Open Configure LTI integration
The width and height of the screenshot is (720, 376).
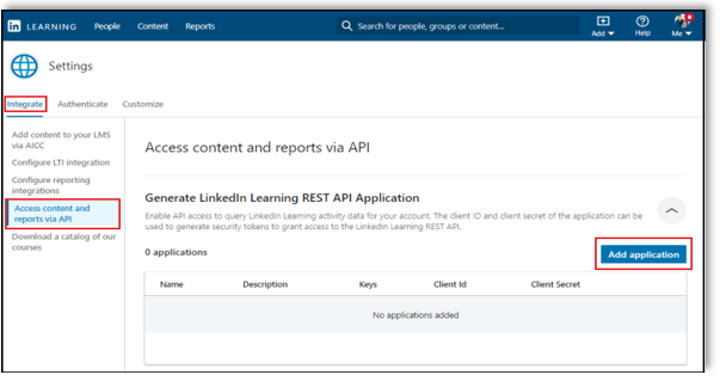tap(61, 163)
